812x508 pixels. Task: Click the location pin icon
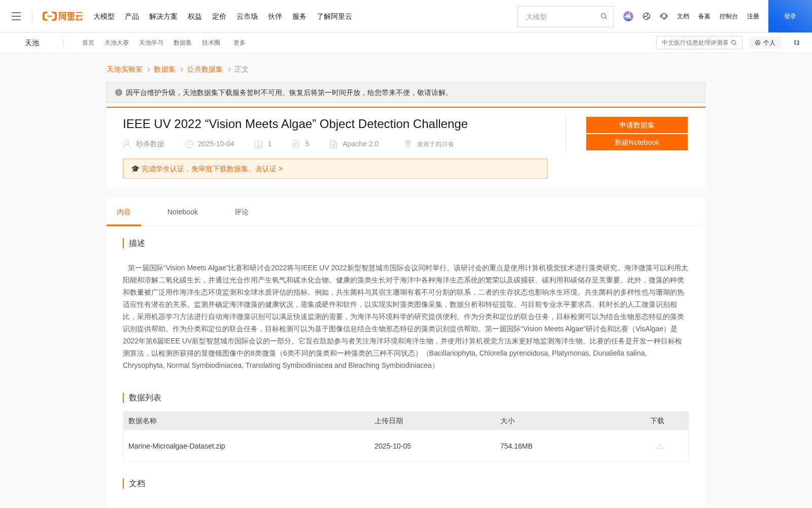click(x=408, y=144)
